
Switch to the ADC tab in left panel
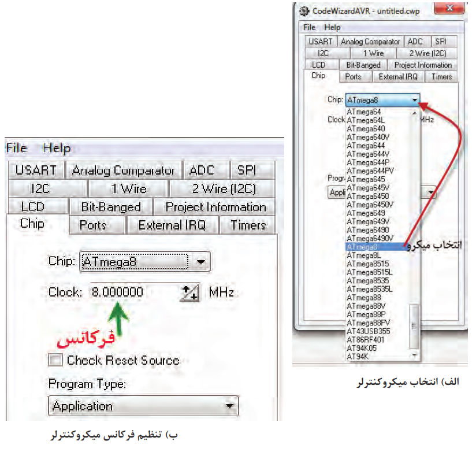(x=206, y=170)
